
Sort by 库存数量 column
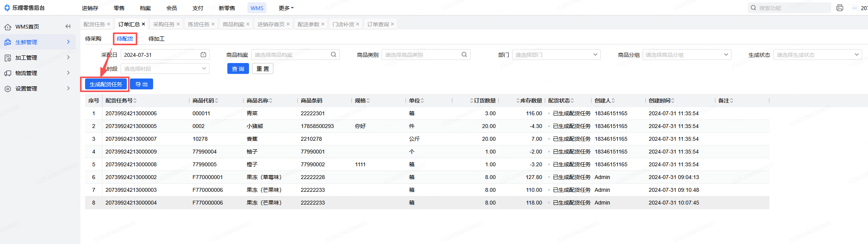tap(518, 101)
